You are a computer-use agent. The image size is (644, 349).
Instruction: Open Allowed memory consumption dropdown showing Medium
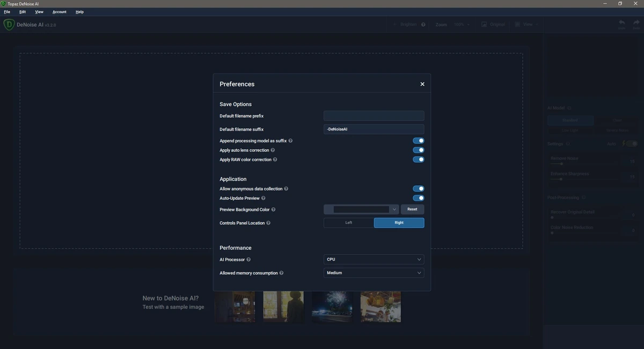[374, 273]
